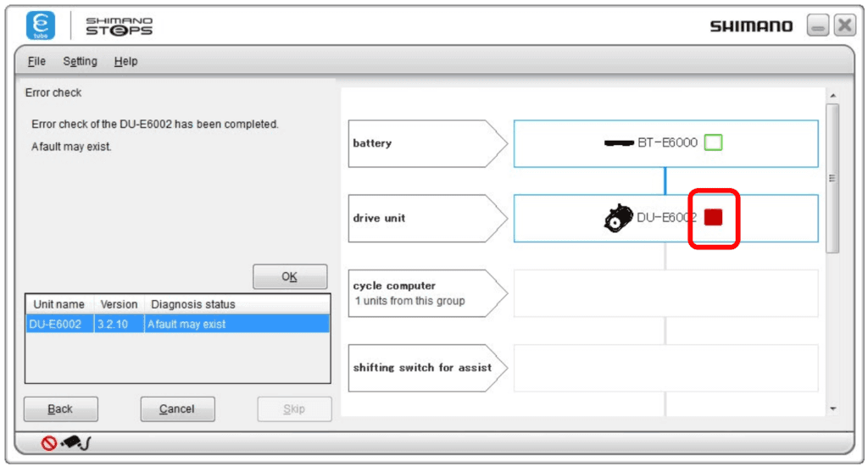The image size is (868, 467).
Task: Click the scrollbar up arrow
Action: pyautogui.click(x=832, y=96)
